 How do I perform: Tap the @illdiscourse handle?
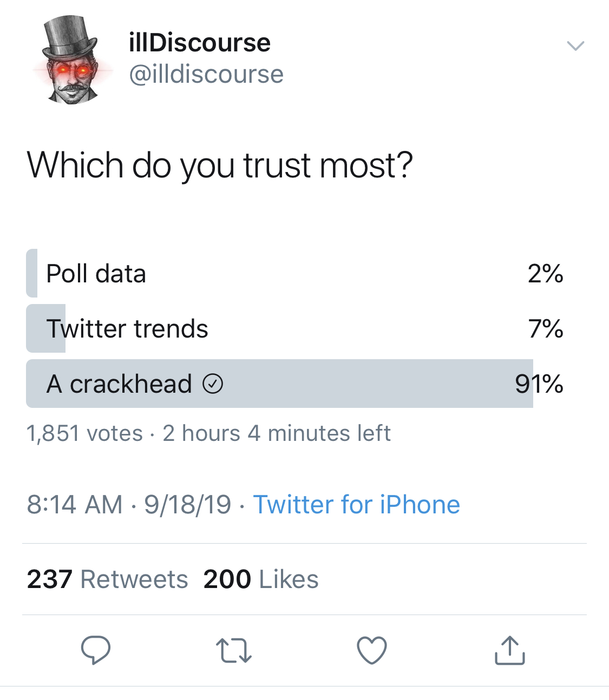206,74
